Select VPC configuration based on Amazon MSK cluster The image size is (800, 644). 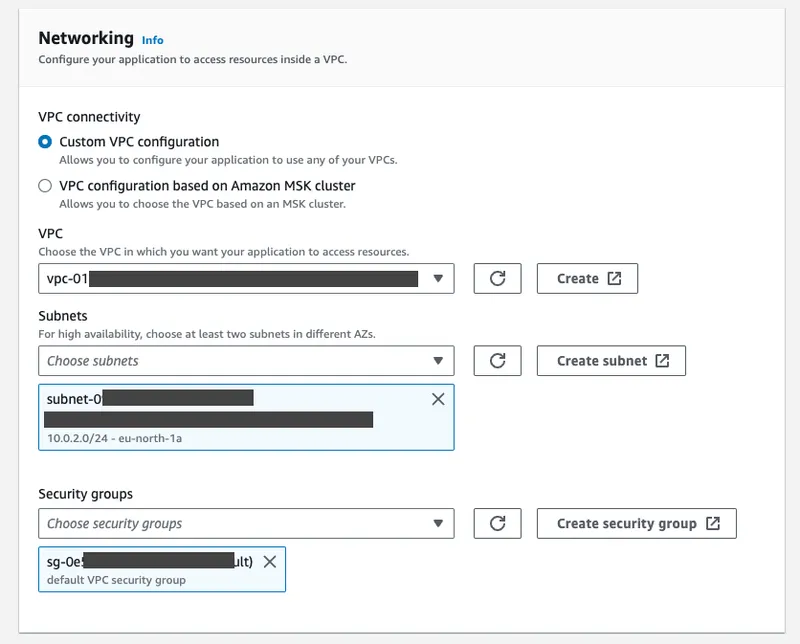[42, 185]
